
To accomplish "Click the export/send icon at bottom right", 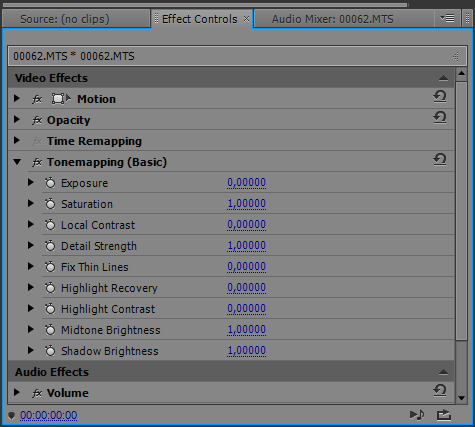I will 444,415.
